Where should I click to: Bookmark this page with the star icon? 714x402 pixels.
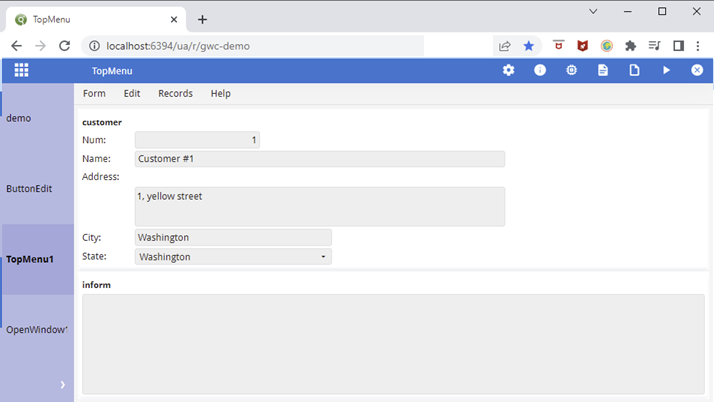(529, 46)
